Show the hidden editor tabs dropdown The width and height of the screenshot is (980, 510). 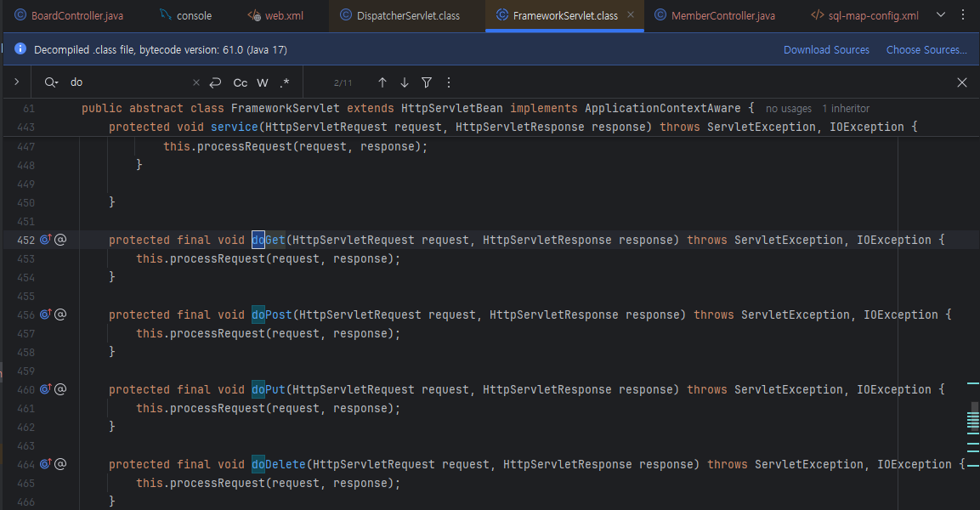(x=941, y=15)
